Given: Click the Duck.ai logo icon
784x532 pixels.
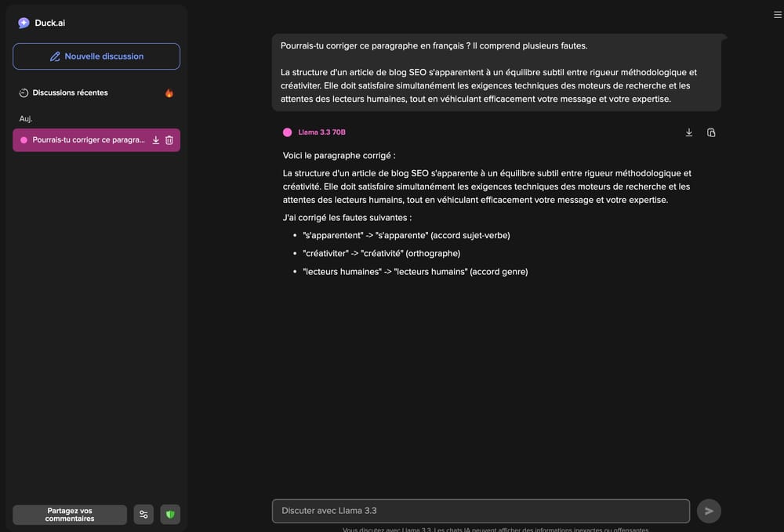Looking at the screenshot, I should coord(24,23).
